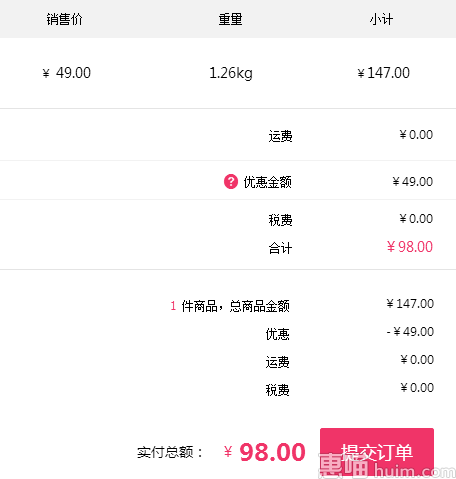The width and height of the screenshot is (456, 479).
Task: Click the pink ¥98.00 合计 amount
Action: pyautogui.click(x=410, y=247)
